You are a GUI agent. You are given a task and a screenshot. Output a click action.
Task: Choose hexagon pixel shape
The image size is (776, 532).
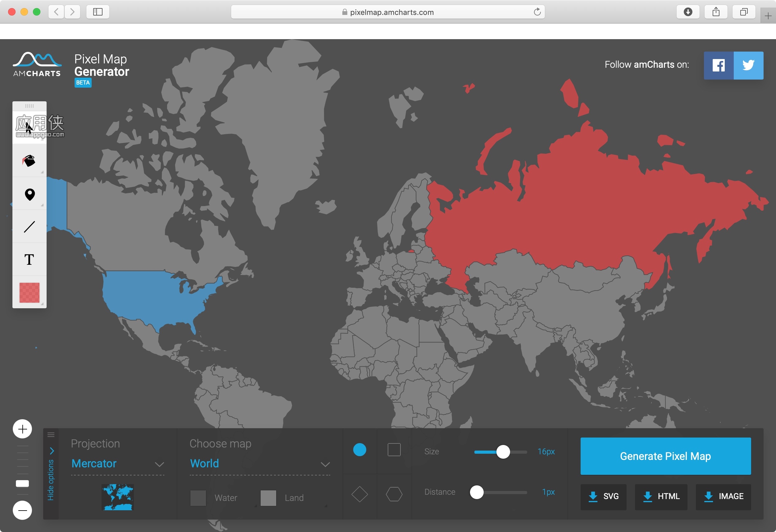click(394, 494)
